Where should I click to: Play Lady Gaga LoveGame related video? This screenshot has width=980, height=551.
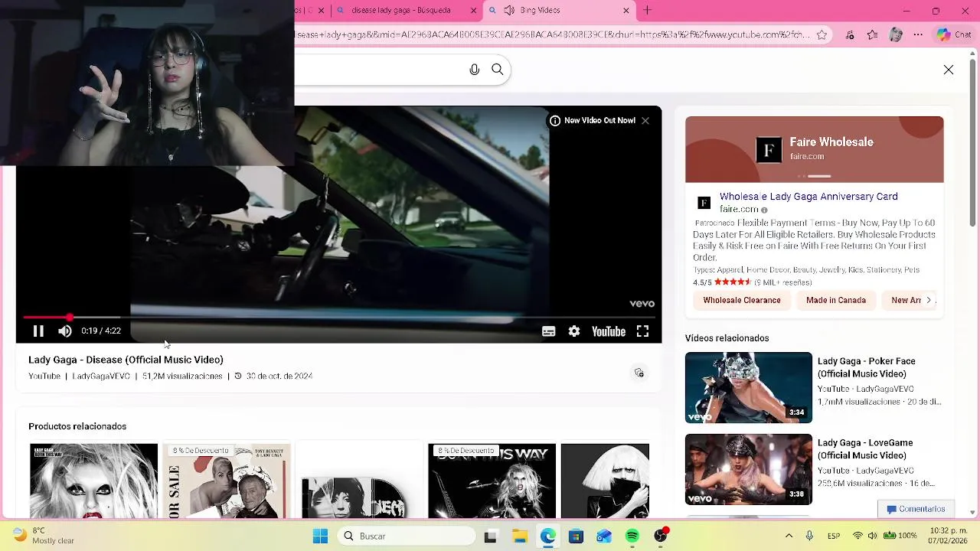click(749, 469)
